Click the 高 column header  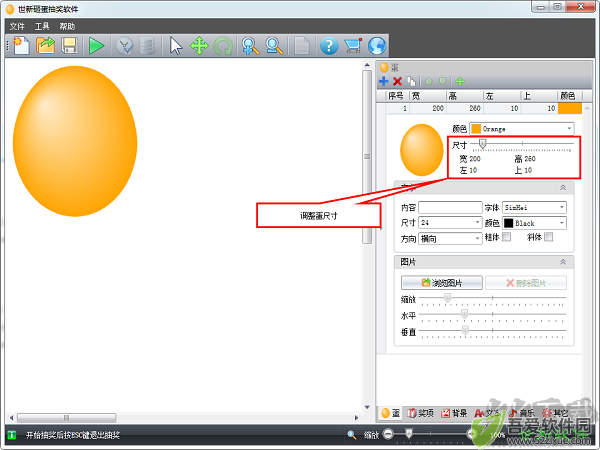pos(465,96)
